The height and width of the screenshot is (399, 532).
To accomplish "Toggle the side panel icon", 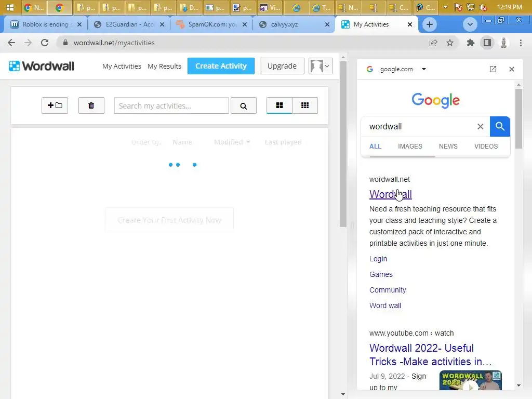I will pos(487,43).
